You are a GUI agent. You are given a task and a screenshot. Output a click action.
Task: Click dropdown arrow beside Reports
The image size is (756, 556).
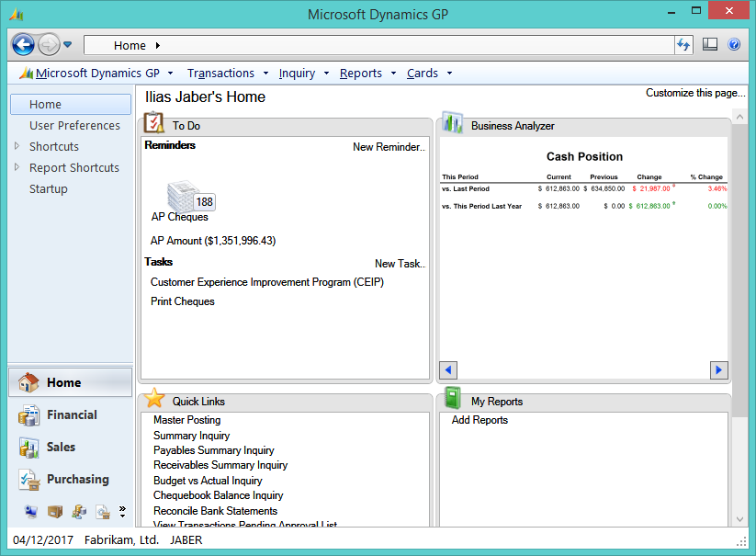click(393, 74)
